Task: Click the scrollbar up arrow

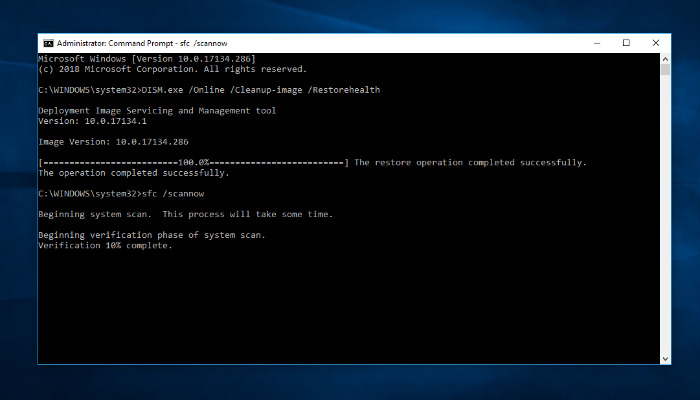Action: click(666, 59)
